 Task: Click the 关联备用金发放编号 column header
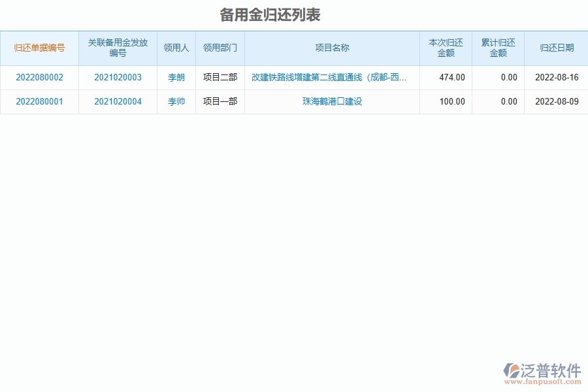point(118,48)
